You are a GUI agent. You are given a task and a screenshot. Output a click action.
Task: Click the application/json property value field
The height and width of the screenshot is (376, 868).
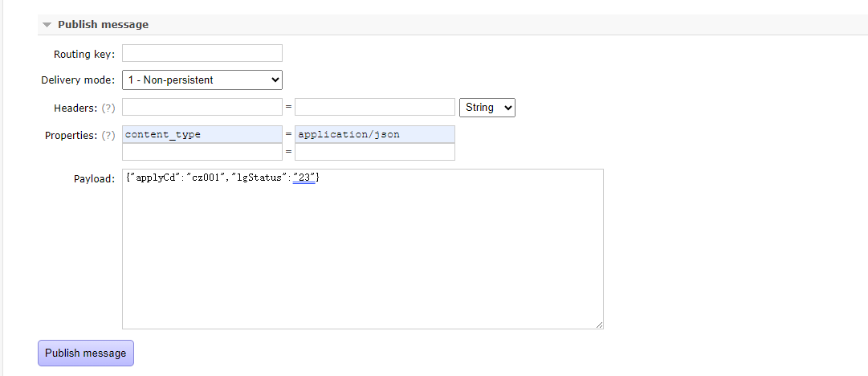coord(375,134)
